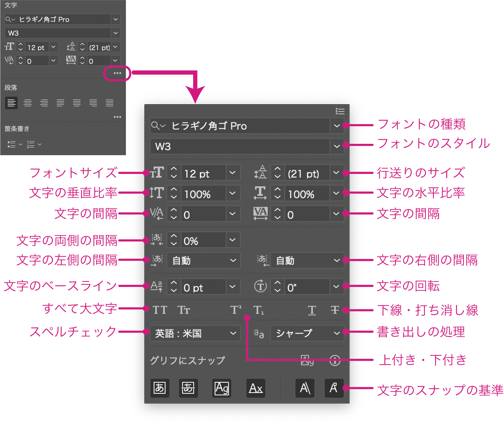Click the All Caps (TT) icon
504x422 pixels.
160,310
